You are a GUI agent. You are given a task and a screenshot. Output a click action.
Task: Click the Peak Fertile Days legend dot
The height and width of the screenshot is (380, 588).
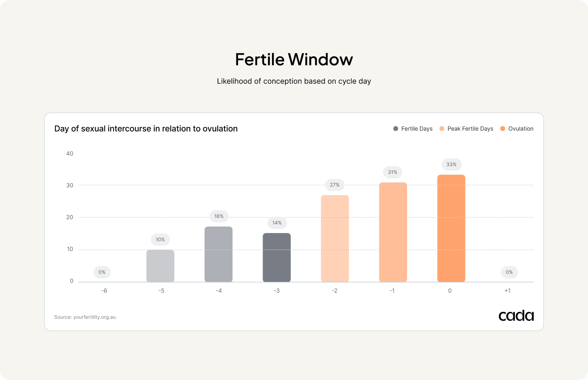pos(442,129)
